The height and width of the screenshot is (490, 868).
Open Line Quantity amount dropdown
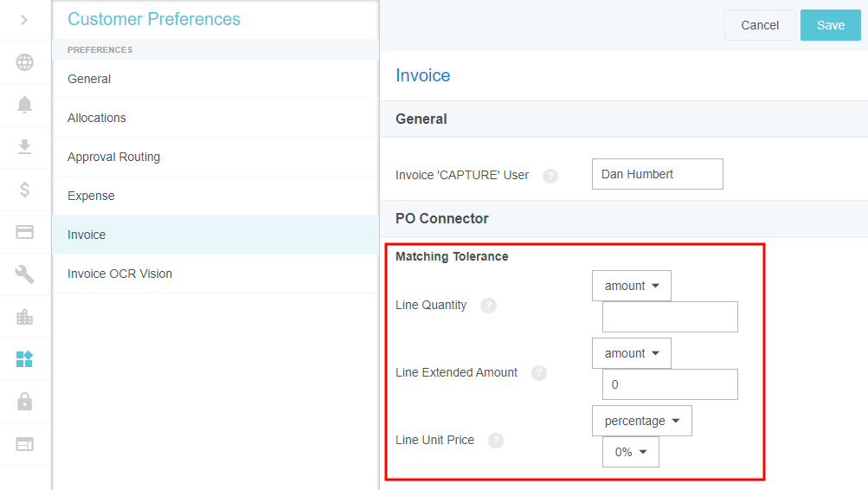(x=632, y=286)
